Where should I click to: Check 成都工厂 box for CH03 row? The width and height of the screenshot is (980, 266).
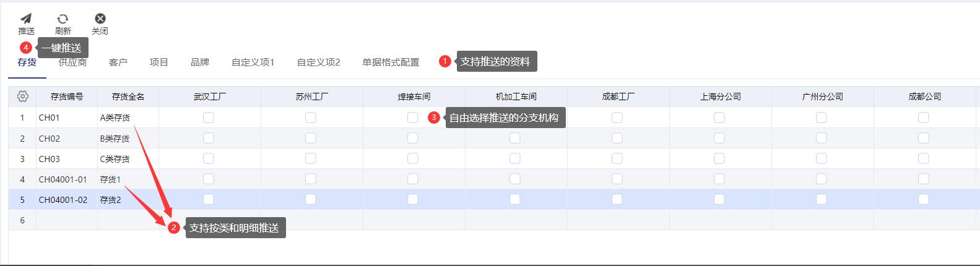pyautogui.click(x=617, y=158)
